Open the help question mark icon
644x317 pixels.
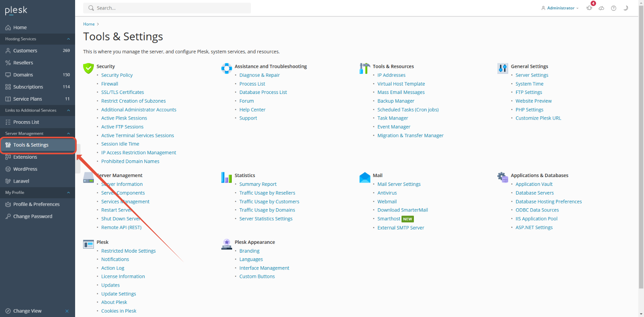pos(614,8)
